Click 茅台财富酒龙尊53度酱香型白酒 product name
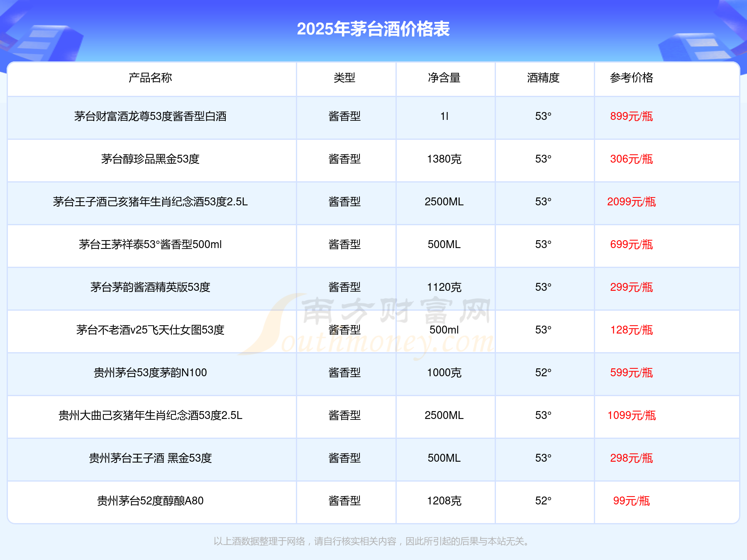The width and height of the screenshot is (747, 560). (150, 116)
